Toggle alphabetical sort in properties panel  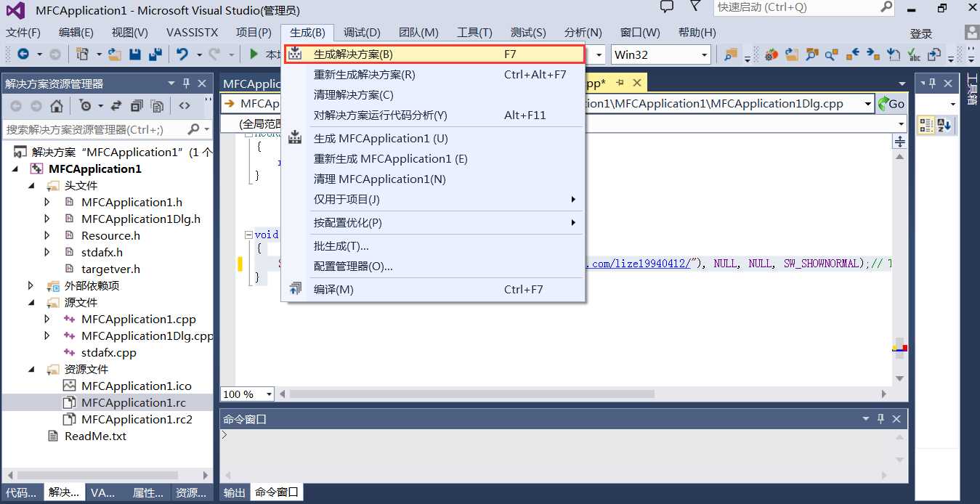click(944, 126)
